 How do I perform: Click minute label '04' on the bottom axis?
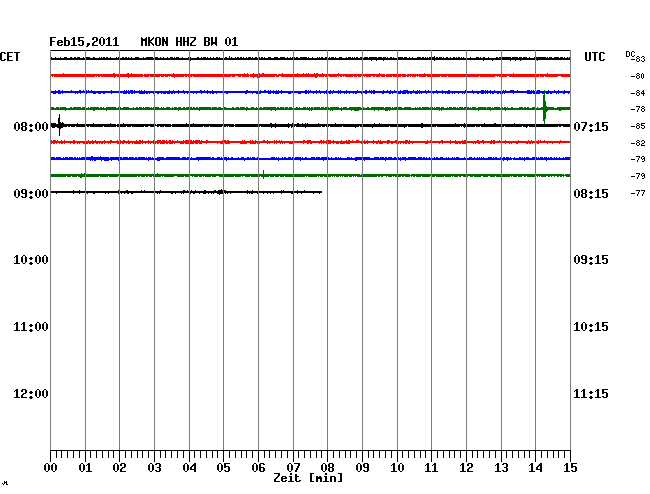[189, 468]
